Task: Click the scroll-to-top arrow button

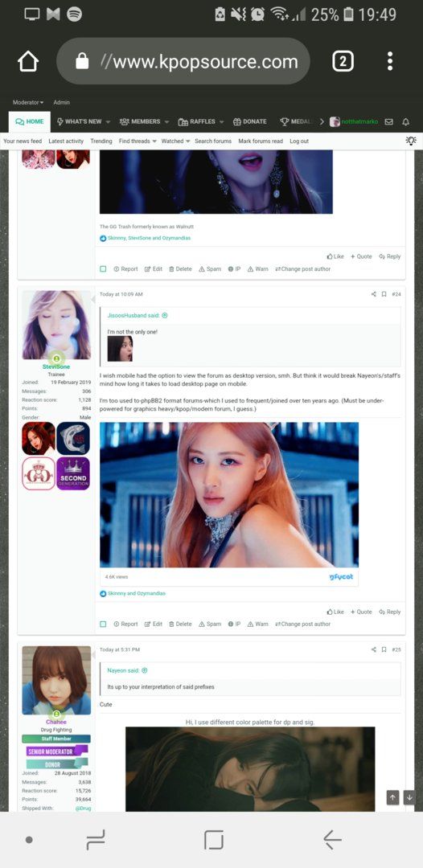Action: [392, 797]
